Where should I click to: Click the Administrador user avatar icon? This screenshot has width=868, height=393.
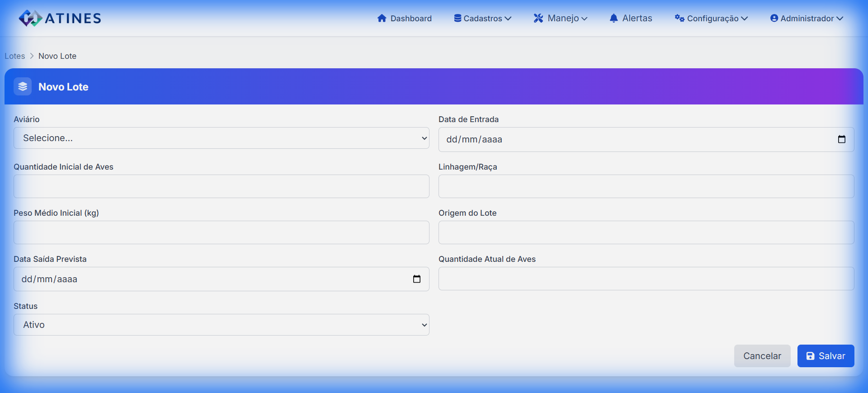(774, 18)
